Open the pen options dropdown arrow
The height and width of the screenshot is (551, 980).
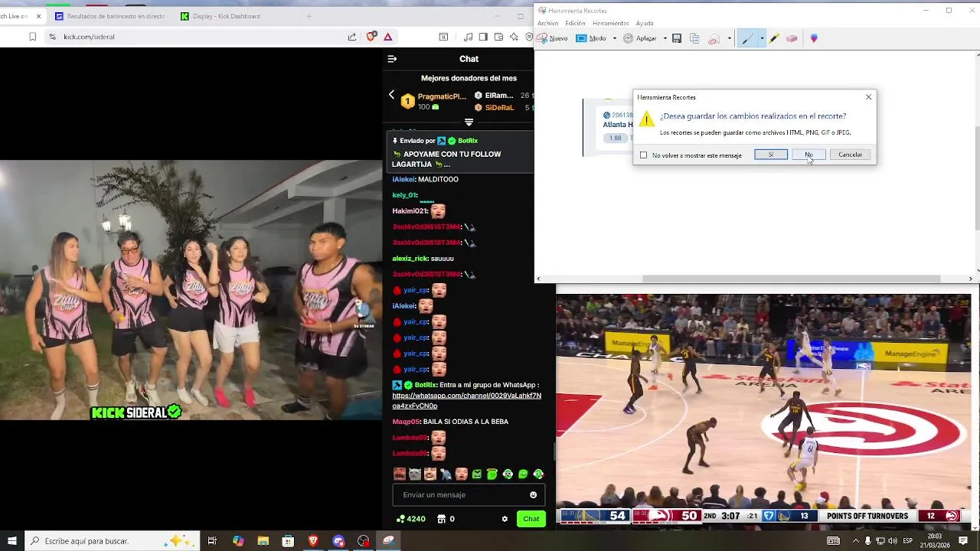(761, 38)
